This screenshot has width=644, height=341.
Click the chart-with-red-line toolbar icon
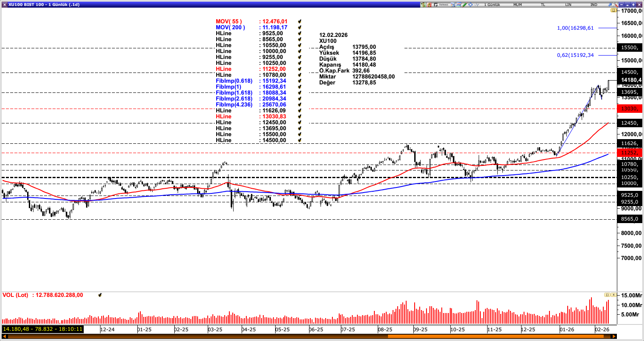458,5
